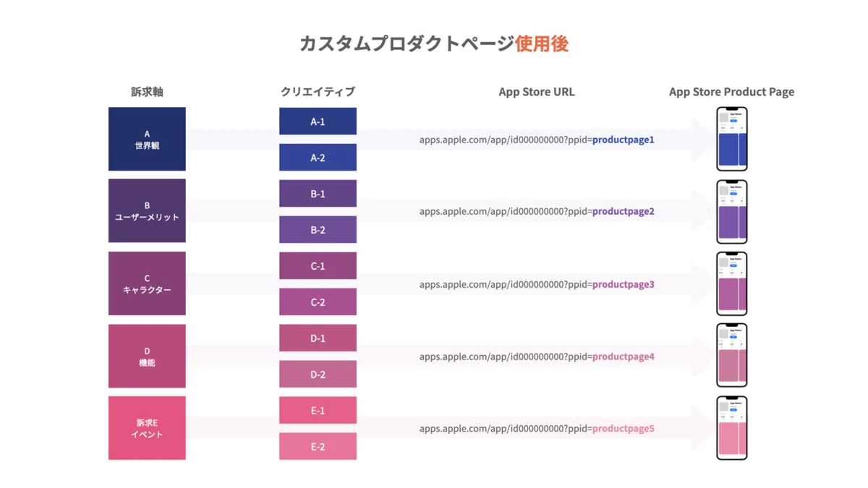
Task: Select the B-2 creative box
Action: 318,230
